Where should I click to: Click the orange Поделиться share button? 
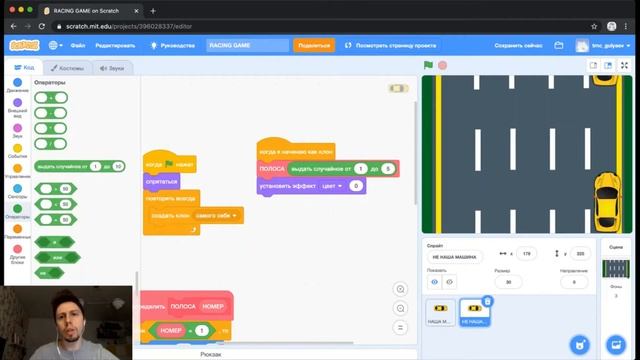(x=314, y=45)
